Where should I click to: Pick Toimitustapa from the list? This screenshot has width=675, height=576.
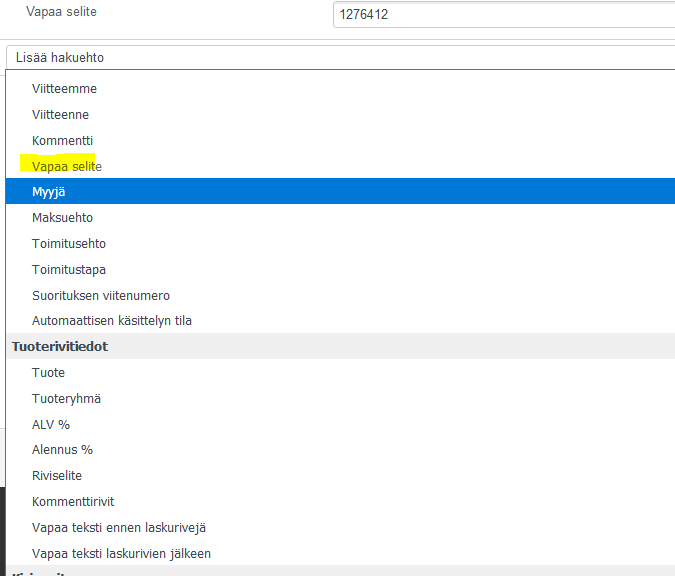pyautogui.click(x=68, y=270)
